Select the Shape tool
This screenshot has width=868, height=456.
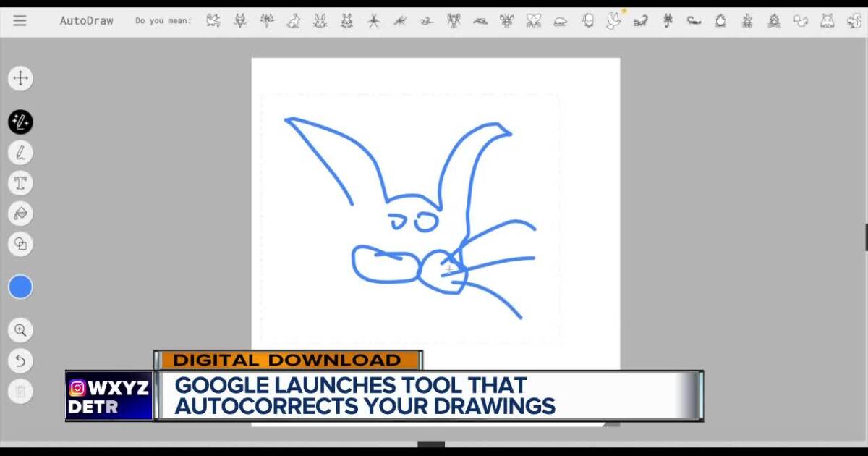coord(20,244)
